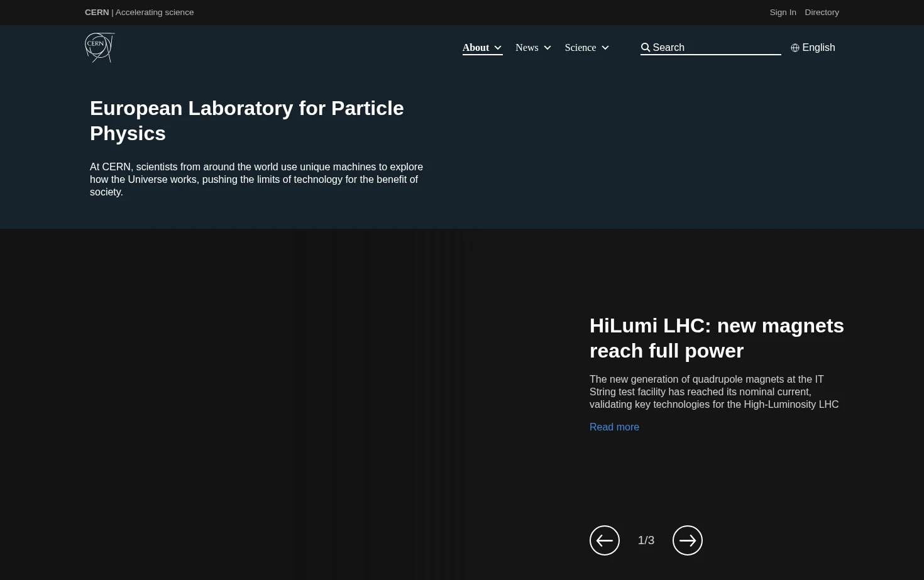This screenshot has height=580, width=924.
Task: Go to the previous slide arrow
Action: pyautogui.click(x=605, y=540)
